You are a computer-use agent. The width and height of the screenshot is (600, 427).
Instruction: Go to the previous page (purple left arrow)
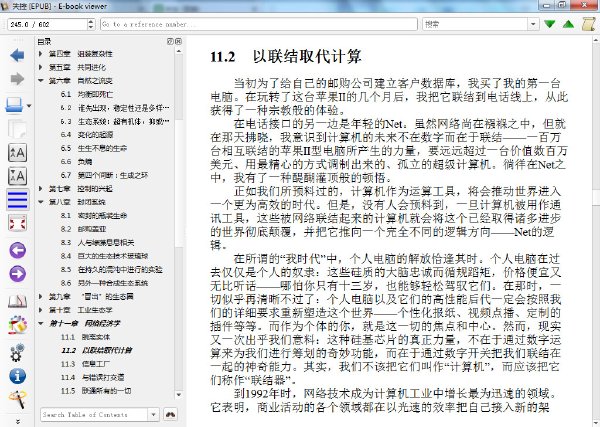coord(17,251)
